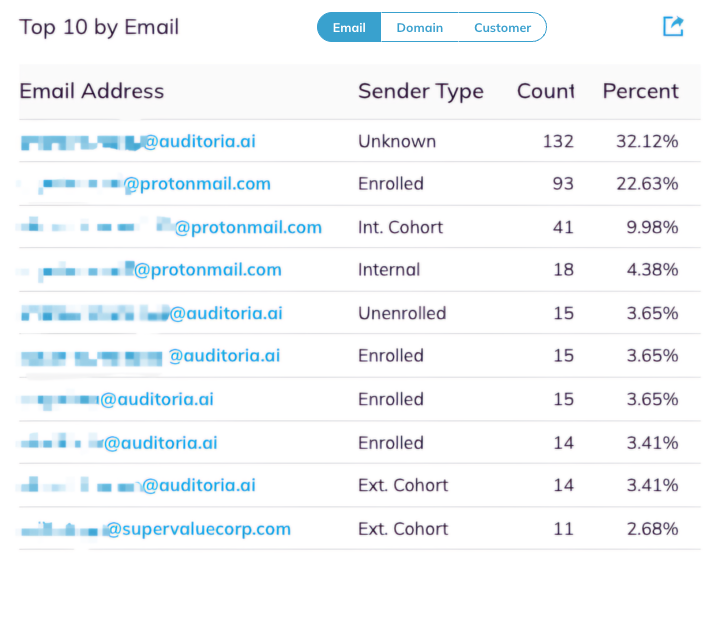Click the 32.12% percent cell

coord(647,141)
